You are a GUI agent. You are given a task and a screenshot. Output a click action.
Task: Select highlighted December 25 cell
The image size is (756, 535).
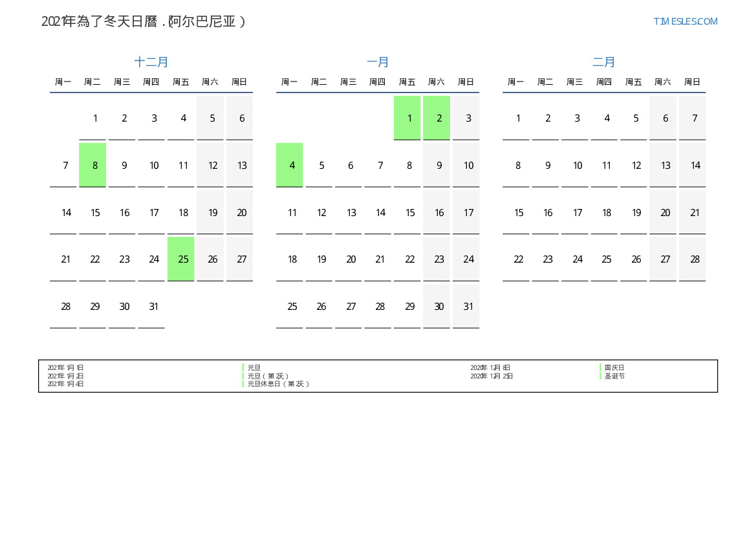[x=183, y=259]
